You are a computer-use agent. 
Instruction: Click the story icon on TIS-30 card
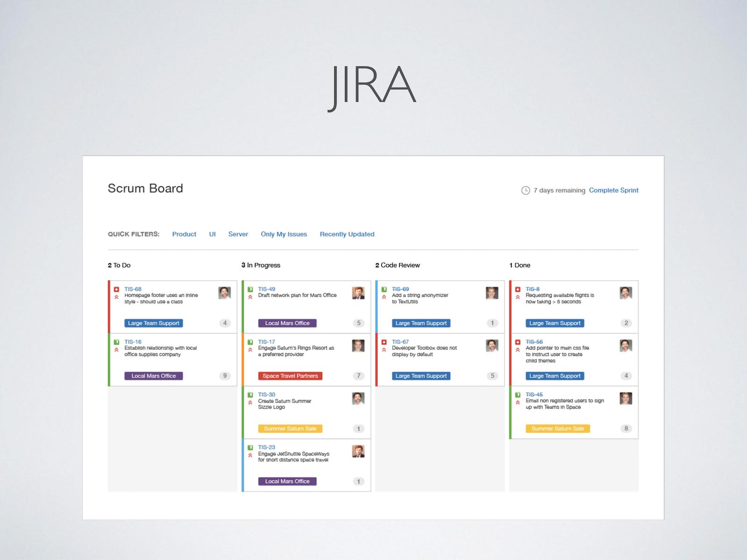click(250, 395)
